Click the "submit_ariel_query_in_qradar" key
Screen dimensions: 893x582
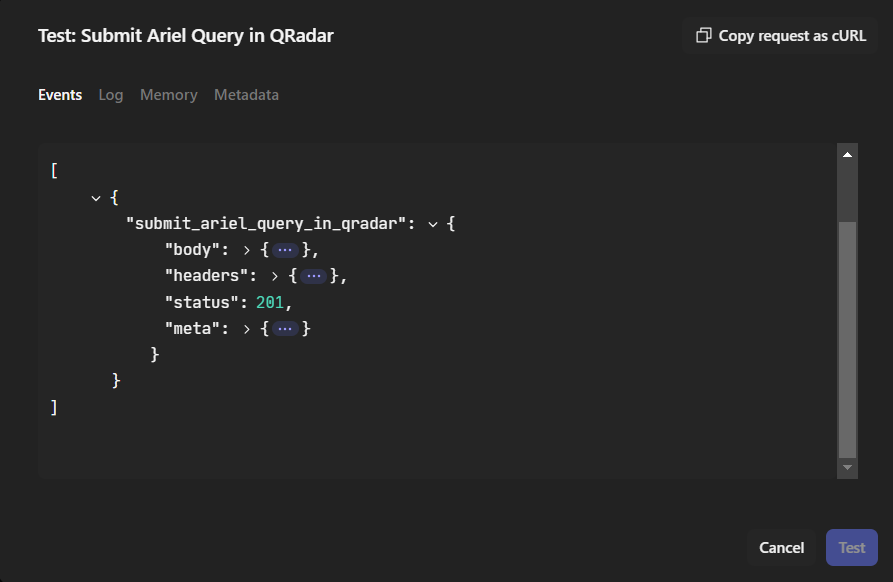[x=266, y=224]
